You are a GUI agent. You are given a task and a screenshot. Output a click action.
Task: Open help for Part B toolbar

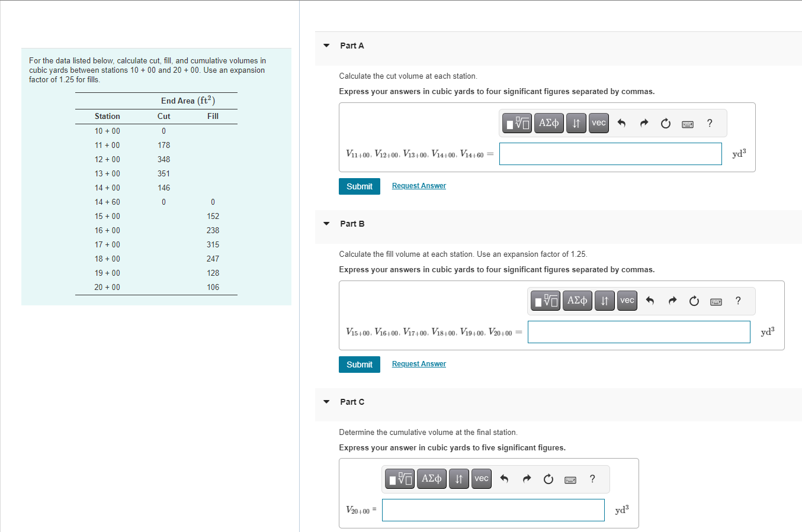click(x=738, y=301)
